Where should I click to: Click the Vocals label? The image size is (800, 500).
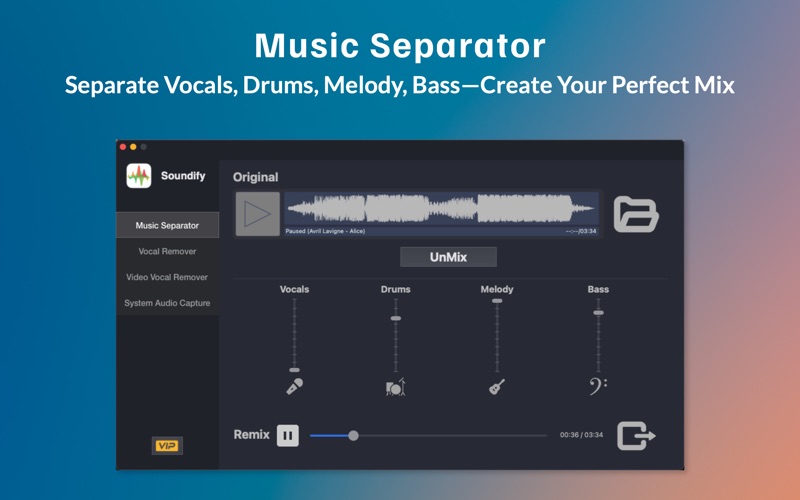coord(294,289)
